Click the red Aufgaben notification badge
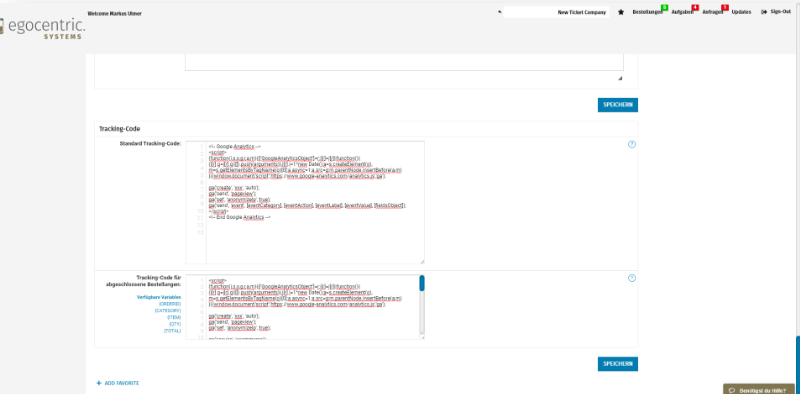 click(695, 8)
